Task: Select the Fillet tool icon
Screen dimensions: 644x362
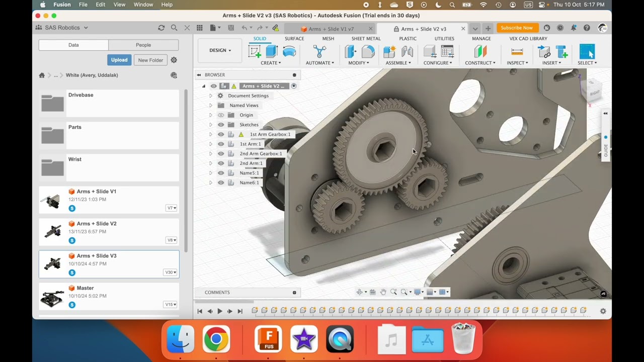Action: (x=368, y=51)
